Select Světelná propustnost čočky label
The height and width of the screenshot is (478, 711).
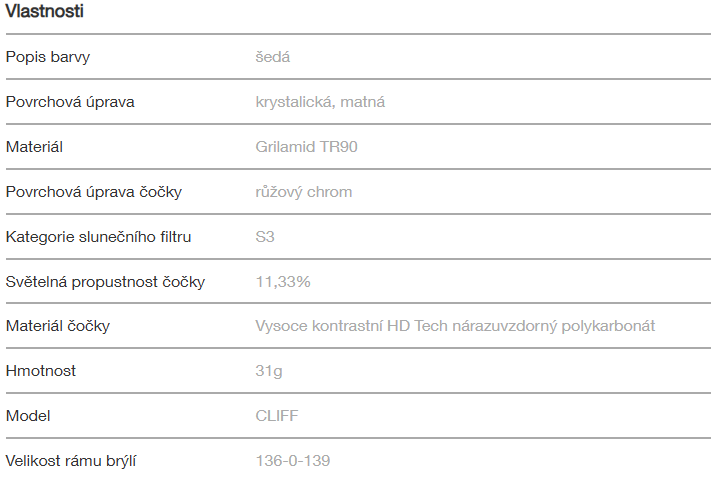pos(105,282)
